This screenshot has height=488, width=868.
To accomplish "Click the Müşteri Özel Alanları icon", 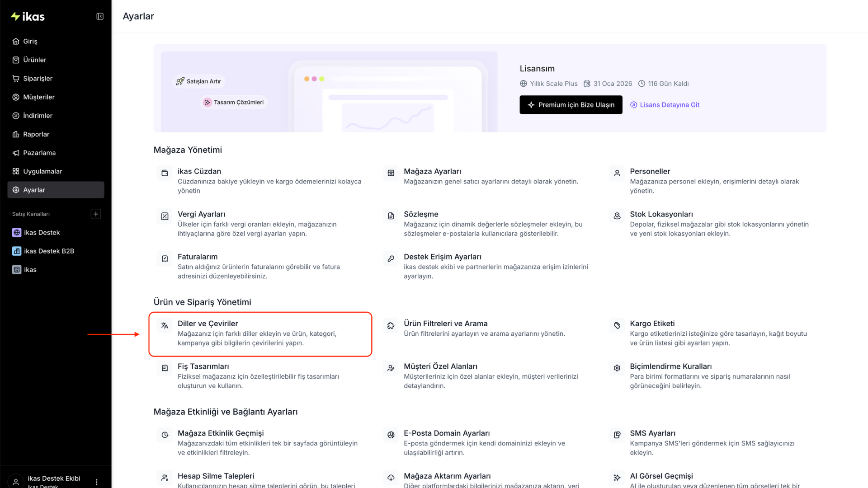I will (391, 368).
